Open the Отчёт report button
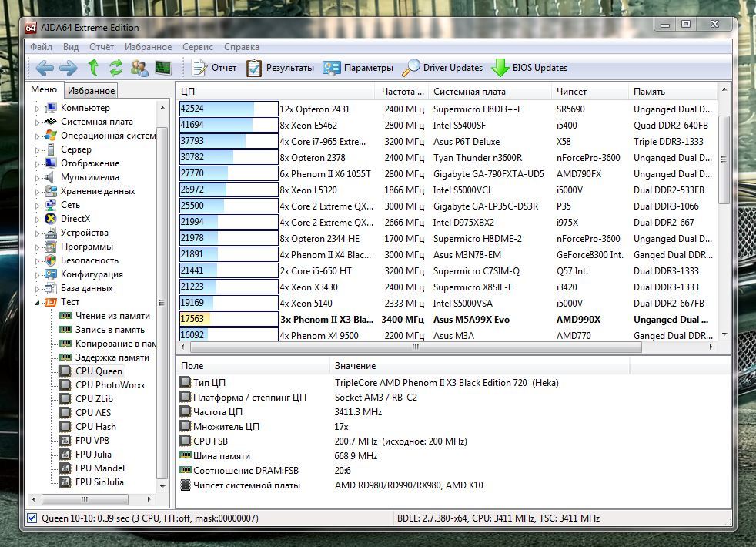This screenshot has height=547, width=756. pos(214,68)
